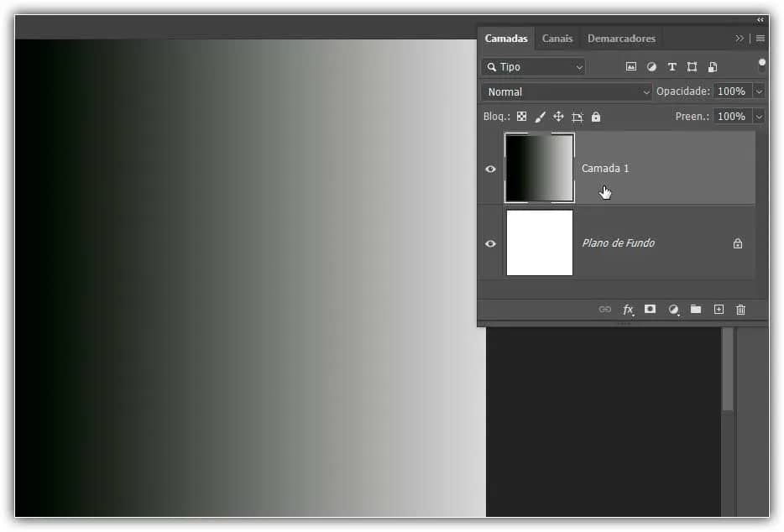
Task: Lock all padlock icon in Bloq. row
Action: pyautogui.click(x=595, y=117)
